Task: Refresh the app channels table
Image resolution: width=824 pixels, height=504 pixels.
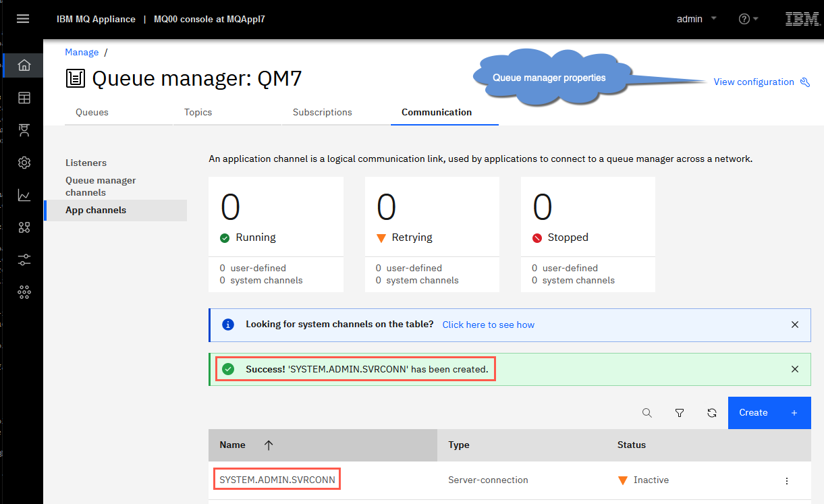Action: click(x=712, y=413)
